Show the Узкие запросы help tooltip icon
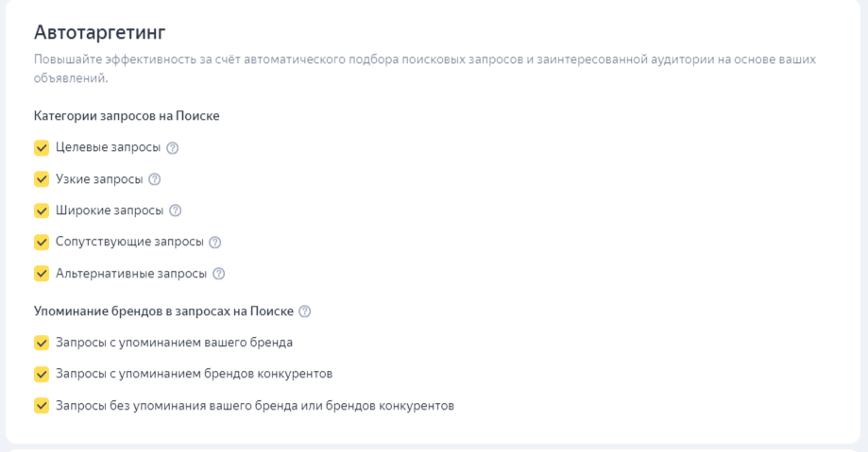This screenshot has width=868, height=452. click(x=155, y=179)
